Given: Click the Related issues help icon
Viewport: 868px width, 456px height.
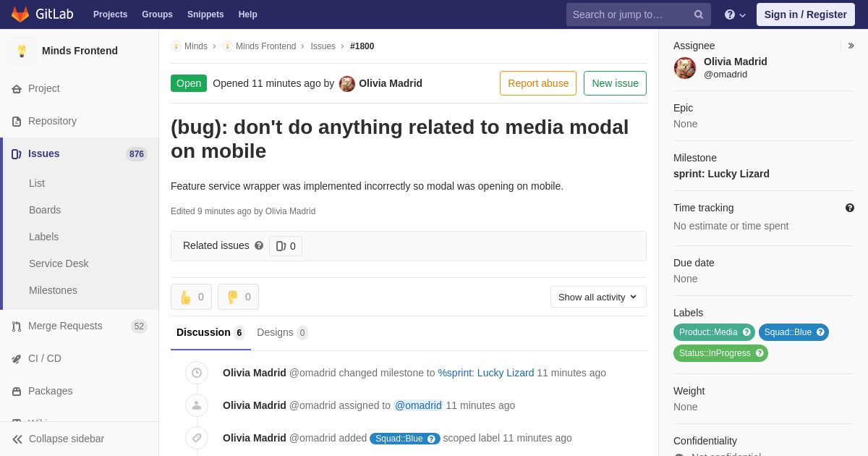Looking at the screenshot, I should [x=259, y=245].
